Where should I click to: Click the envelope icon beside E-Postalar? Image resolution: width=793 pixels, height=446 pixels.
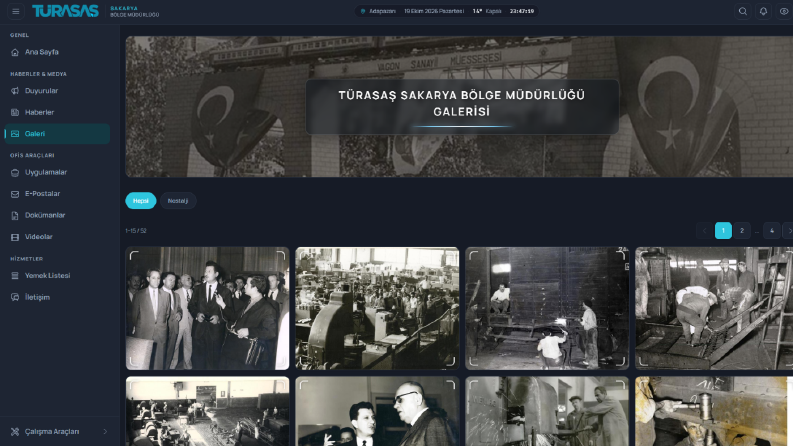pyautogui.click(x=15, y=194)
